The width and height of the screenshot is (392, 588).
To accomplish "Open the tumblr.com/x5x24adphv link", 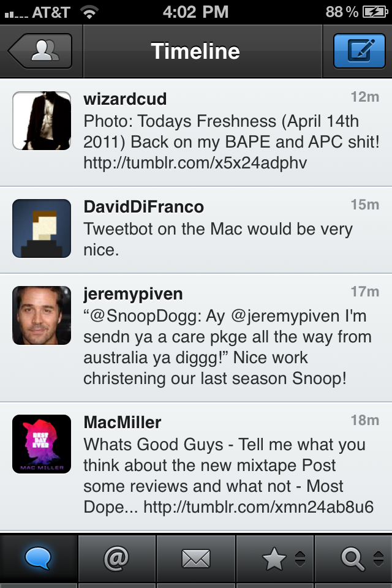I will pos(195,163).
